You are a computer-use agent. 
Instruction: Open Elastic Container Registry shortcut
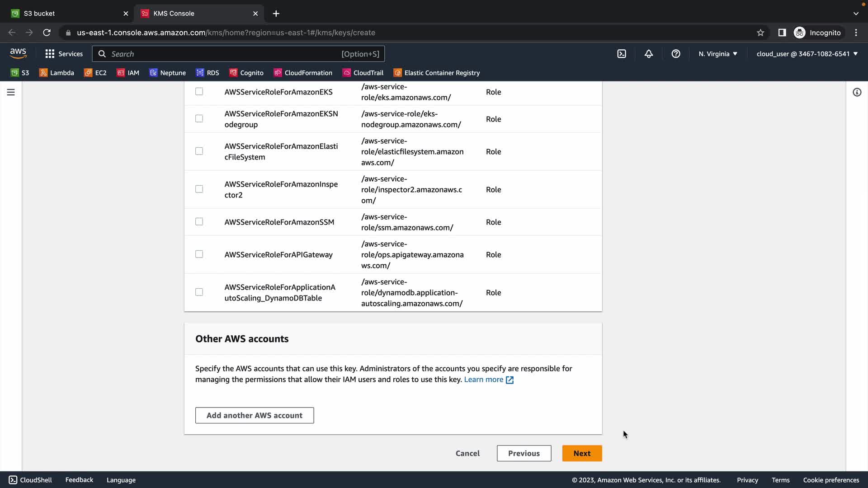(x=437, y=73)
